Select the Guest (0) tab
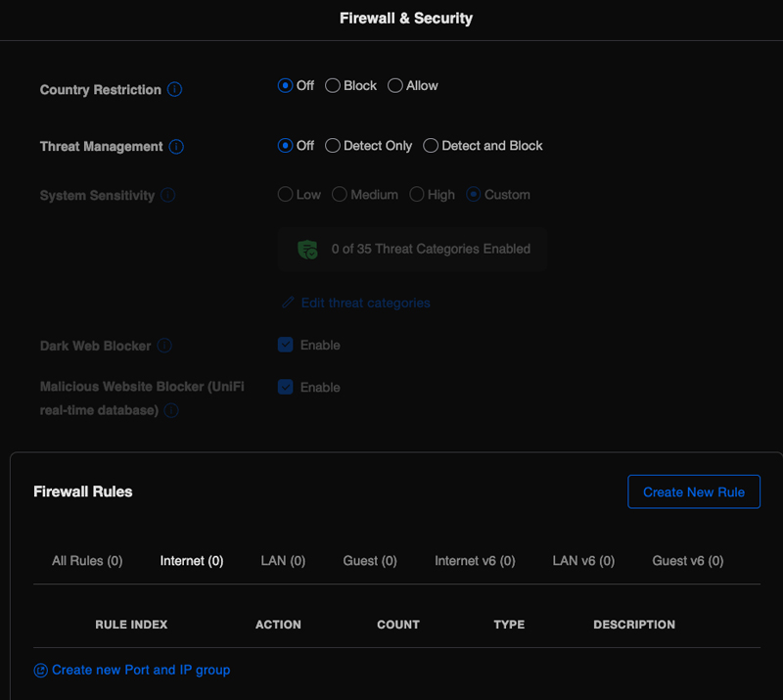The image size is (783, 700). tap(370, 561)
